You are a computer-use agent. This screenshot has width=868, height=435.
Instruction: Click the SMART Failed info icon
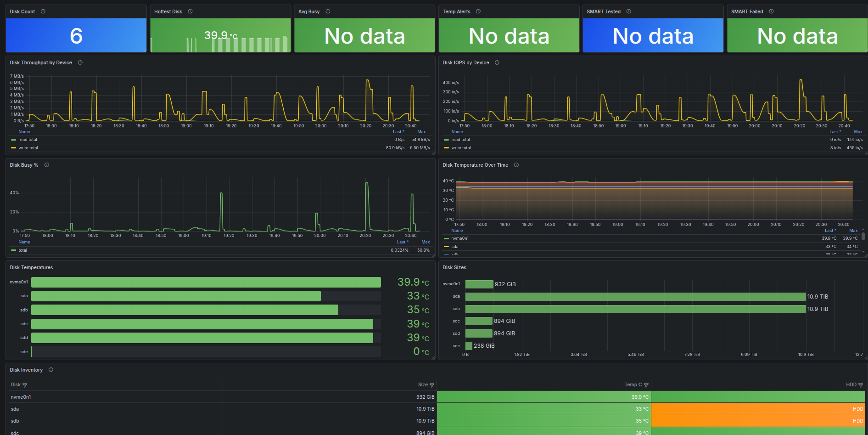click(771, 11)
